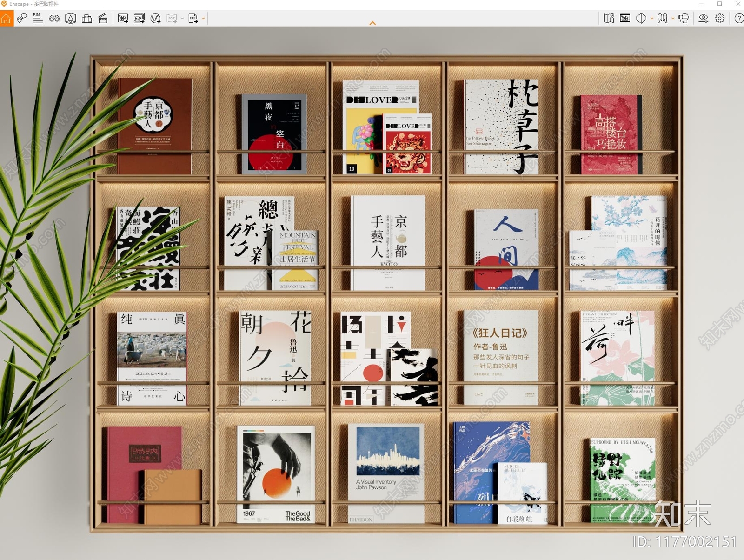Open Visual Settings eye icon
Viewport: 744px width, 560px height.
click(703, 19)
